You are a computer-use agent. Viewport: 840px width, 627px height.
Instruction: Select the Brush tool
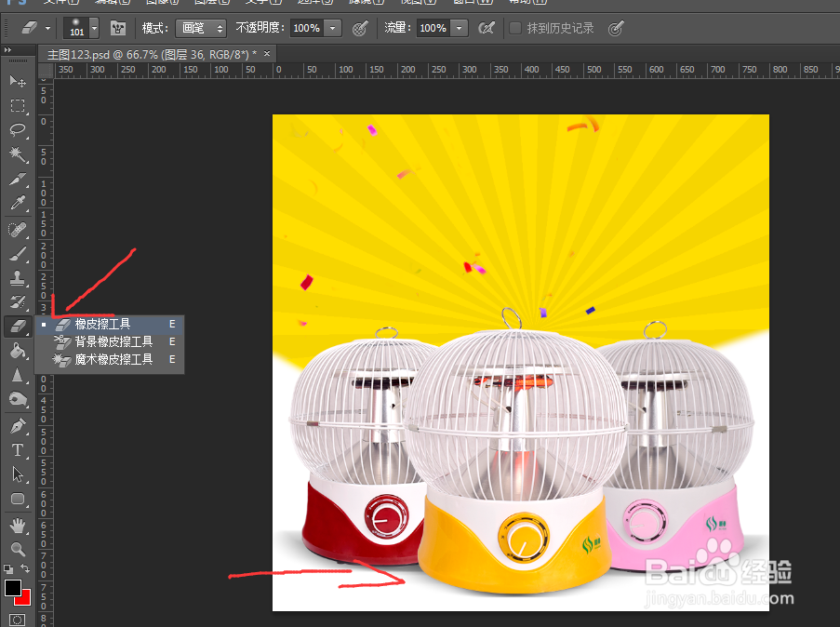click(x=17, y=254)
